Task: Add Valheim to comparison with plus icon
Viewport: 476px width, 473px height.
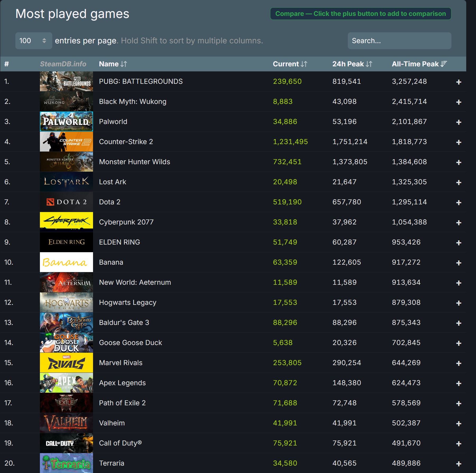Action: pos(459,424)
